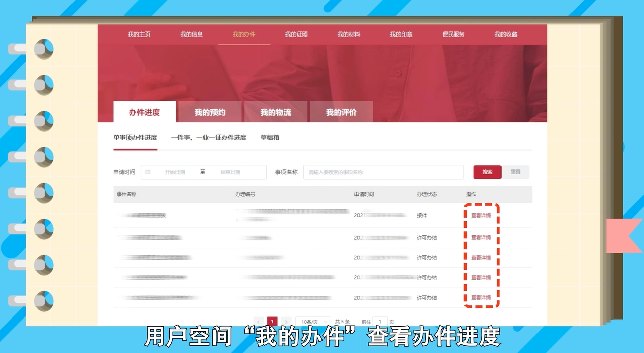Switch to the 我的预约 tab
Image resolution: width=644 pixels, height=353 pixels.
[x=209, y=112]
